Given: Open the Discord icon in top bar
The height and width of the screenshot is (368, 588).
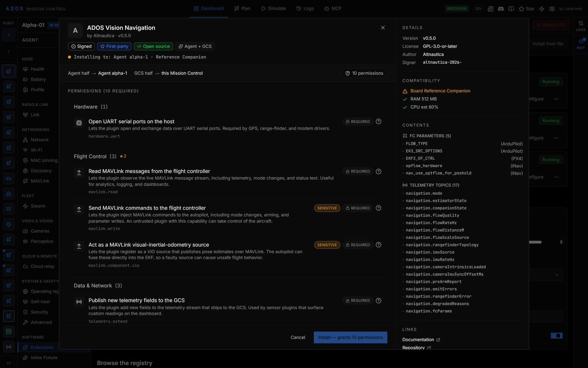Looking at the screenshot, I should [501, 9].
